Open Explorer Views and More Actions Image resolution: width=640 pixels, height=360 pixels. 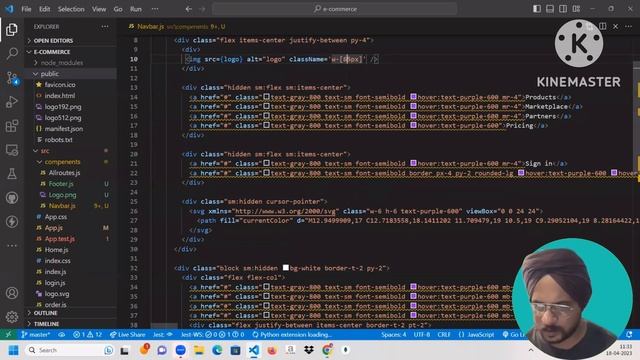pos(105,27)
